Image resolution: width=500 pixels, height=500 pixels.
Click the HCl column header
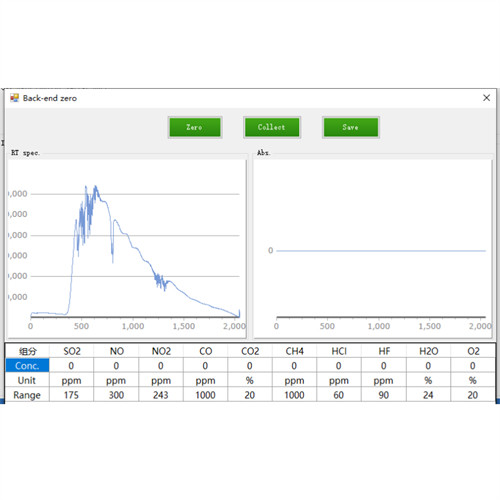339,351
